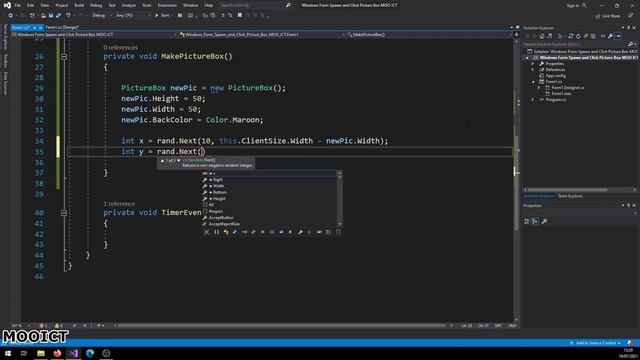The height and width of the screenshot is (360, 640).
Task: Click the Solution Explorer Properties wrench icon
Action: pyautogui.click(x=610, y=36)
